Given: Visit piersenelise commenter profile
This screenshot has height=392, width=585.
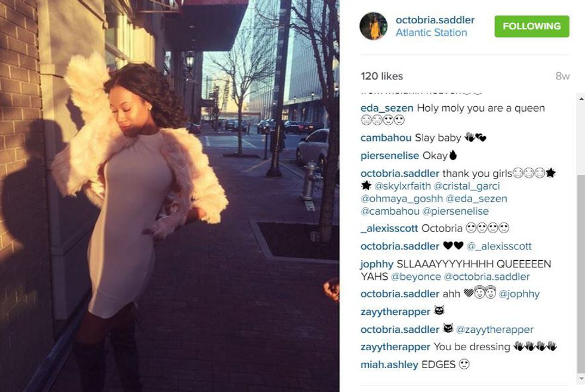Looking at the screenshot, I should click(x=390, y=156).
